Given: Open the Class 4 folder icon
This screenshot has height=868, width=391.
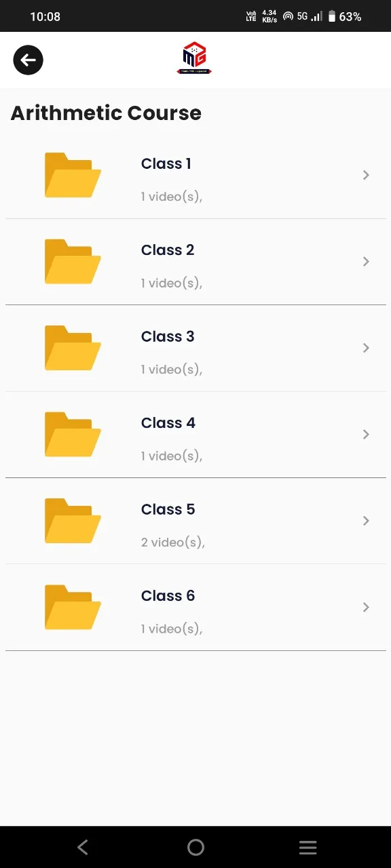Looking at the screenshot, I should (73, 434).
